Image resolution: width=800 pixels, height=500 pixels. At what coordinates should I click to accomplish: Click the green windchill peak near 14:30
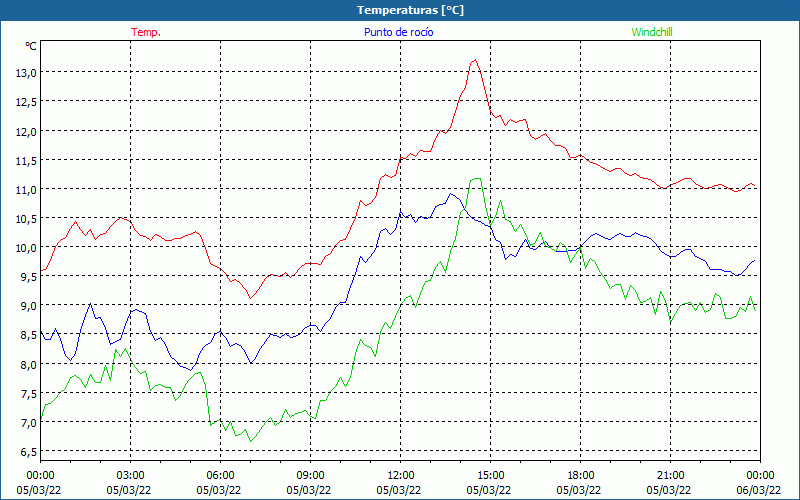point(477,179)
